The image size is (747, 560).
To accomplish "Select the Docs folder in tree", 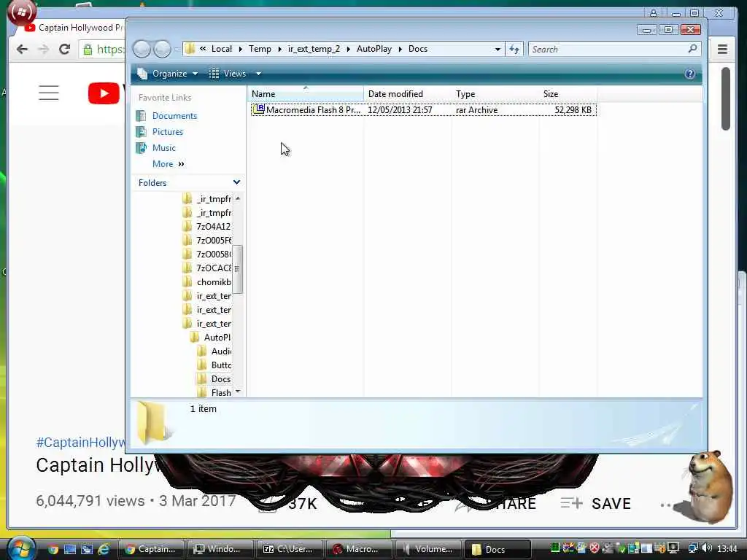I will point(220,379).
